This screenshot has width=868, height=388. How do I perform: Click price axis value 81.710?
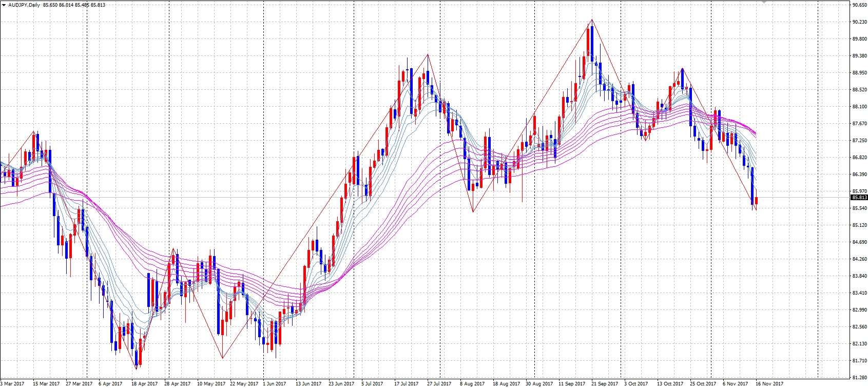pyautogui.click(x=860, y=361)
